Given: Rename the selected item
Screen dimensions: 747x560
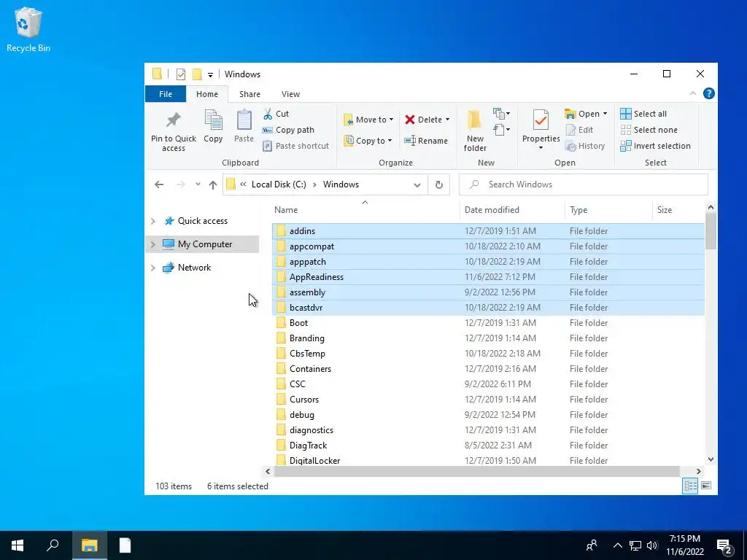Looking at the screenshot, I should 426,141.
